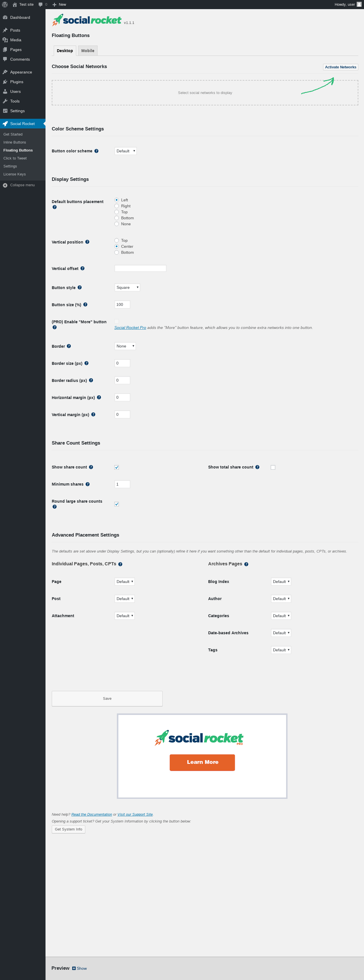Switch to the Mobile tab
Viewport: 364px width, 980px height.
pyautogui.click(x=88, y=51)
